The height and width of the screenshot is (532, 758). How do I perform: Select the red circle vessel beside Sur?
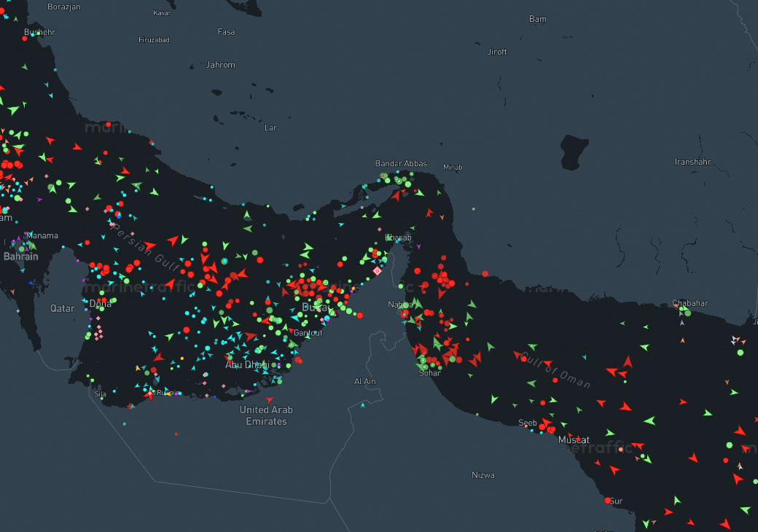[x=607, y=501]
